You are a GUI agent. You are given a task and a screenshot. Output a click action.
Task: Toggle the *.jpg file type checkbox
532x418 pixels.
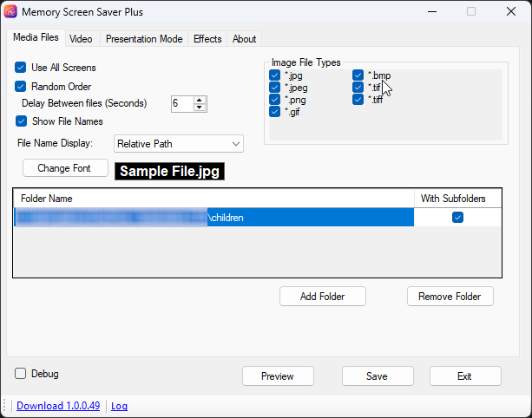click(274, 75)
